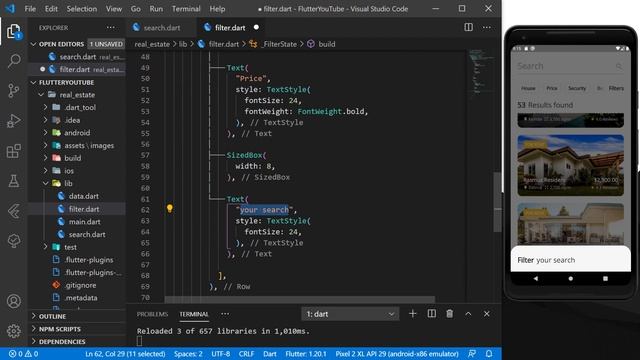
Task: Tap the search magnifier in the emulator app
Action: (619, 66)
